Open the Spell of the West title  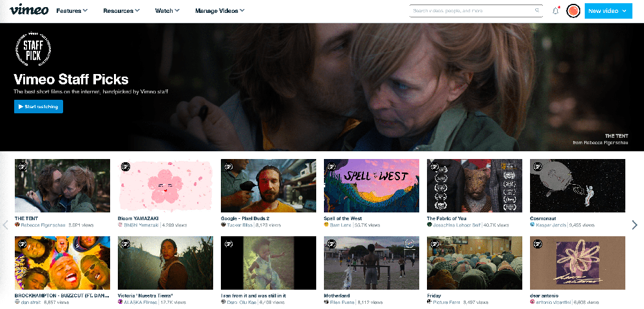pyautogui.click(x=343, y=218)
